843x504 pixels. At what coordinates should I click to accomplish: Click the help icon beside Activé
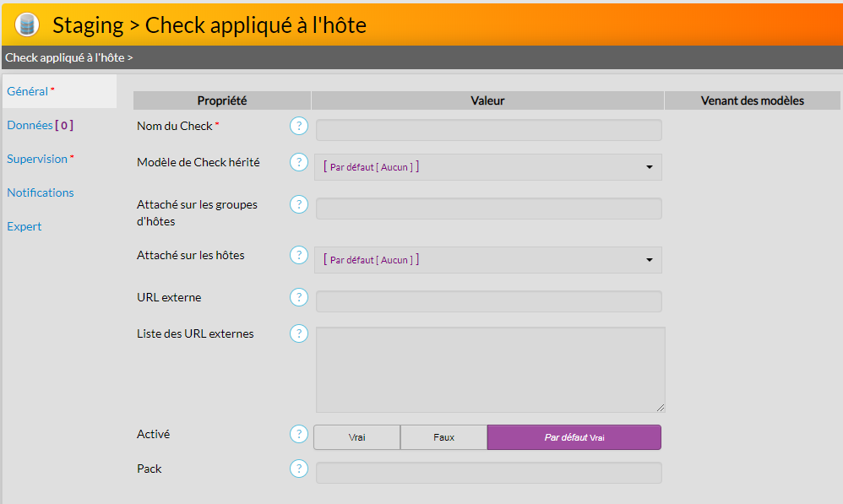[x=299, y=434]
